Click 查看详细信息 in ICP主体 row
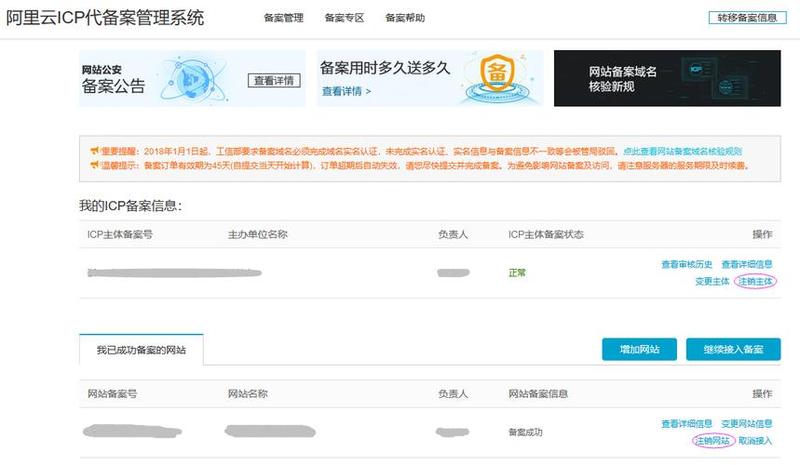Image resolution: width=800 pixels, height=465 pixels. [x=747, y=264]
